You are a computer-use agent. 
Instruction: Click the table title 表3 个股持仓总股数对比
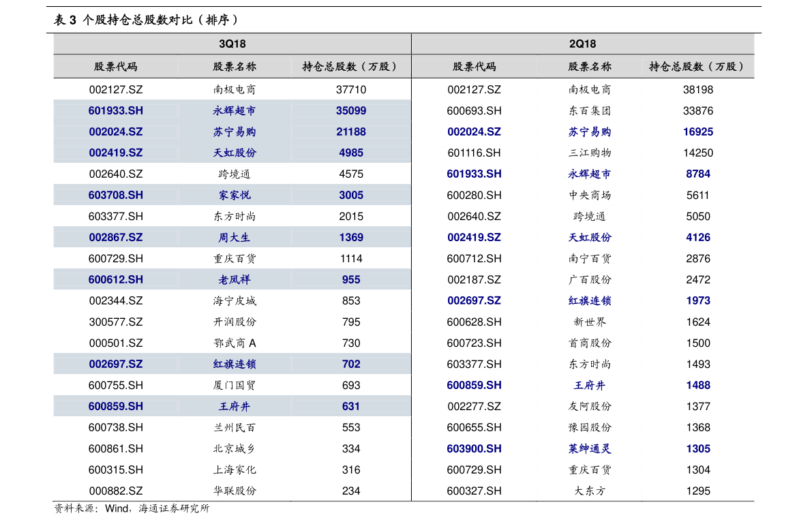[146, 20]
